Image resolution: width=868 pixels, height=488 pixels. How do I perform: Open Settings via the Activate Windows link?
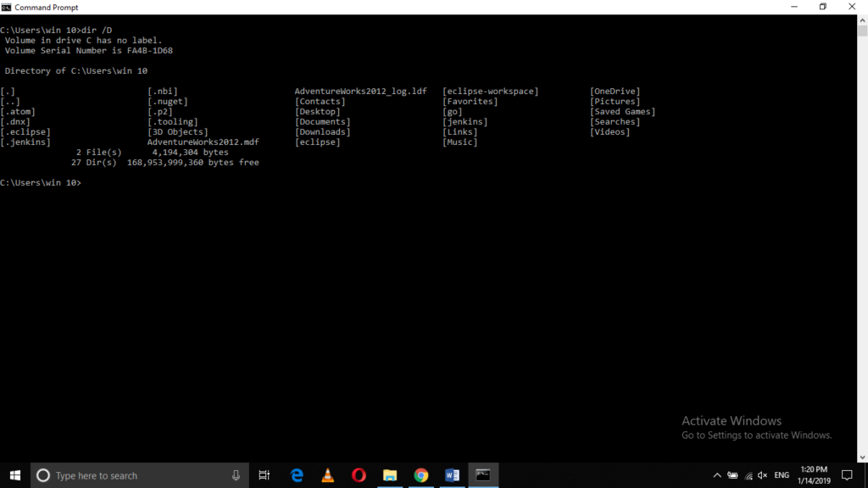[x=755, y=435]
